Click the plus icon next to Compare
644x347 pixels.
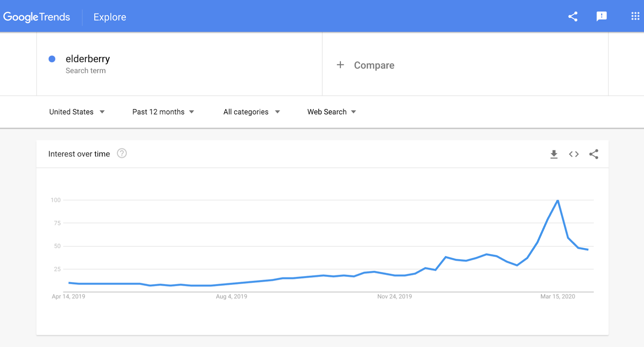click(x=341, y=65)
